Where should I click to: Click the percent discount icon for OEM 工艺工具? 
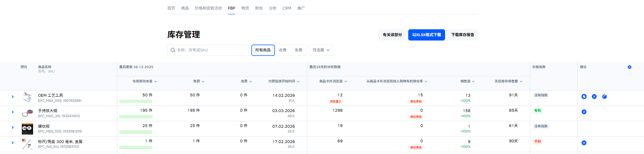click(594, 97)
